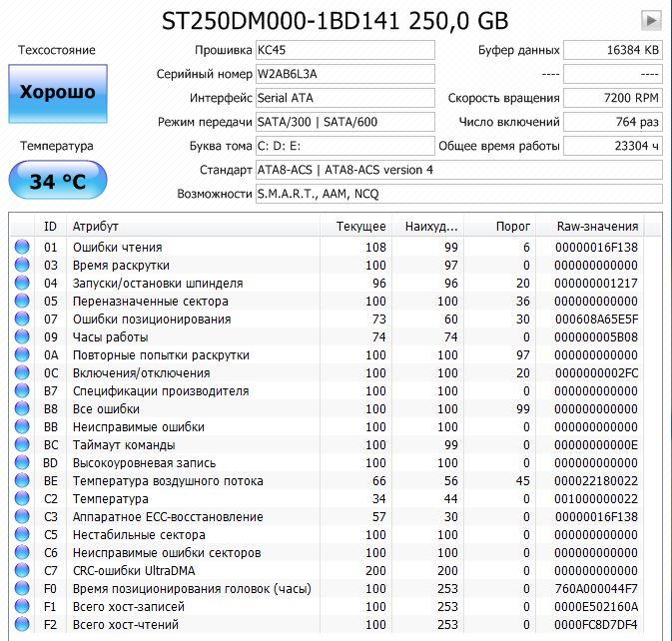The image size is (672, 641).
Task: Click raw value 0000FC8D7DF4
Action: point(596,625)
